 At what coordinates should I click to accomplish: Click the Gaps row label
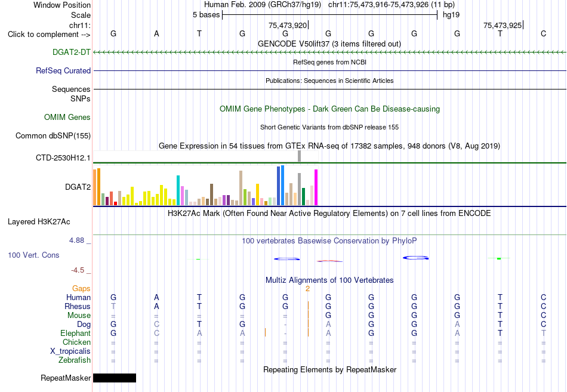pos(81,289)
